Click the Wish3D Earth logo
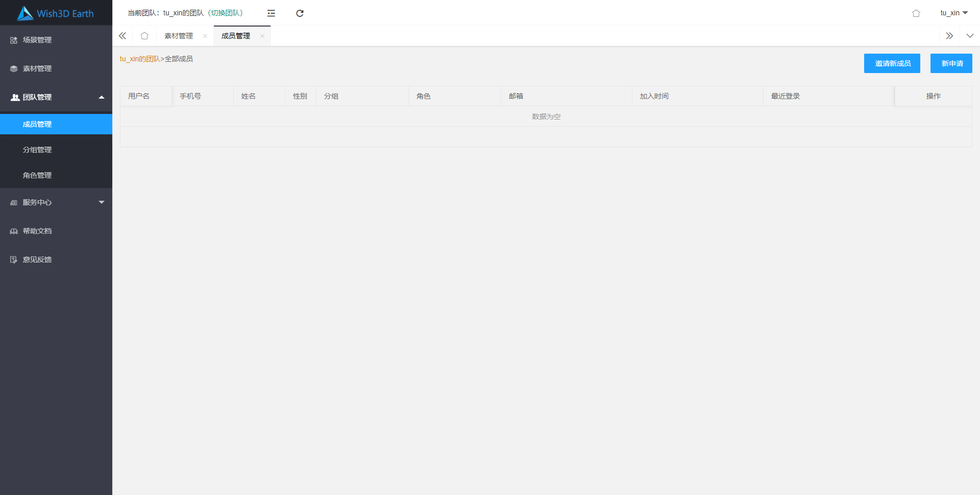This screenshot has height=495, width=980. pos(55,13)
